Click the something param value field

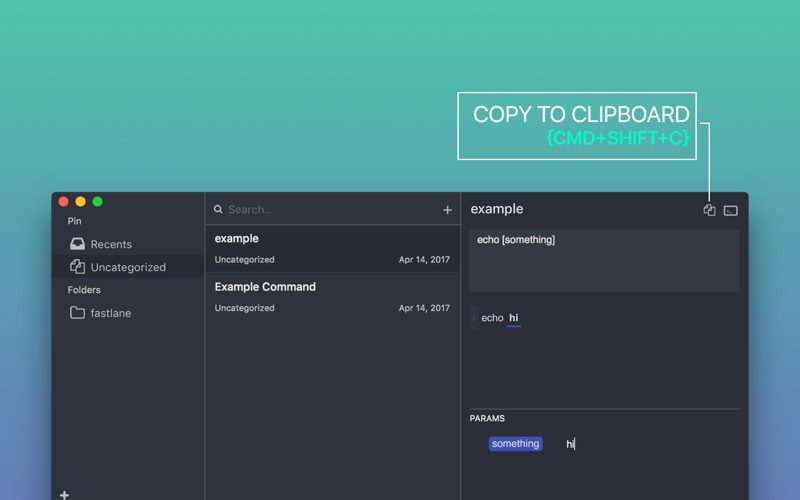(649, 444)
